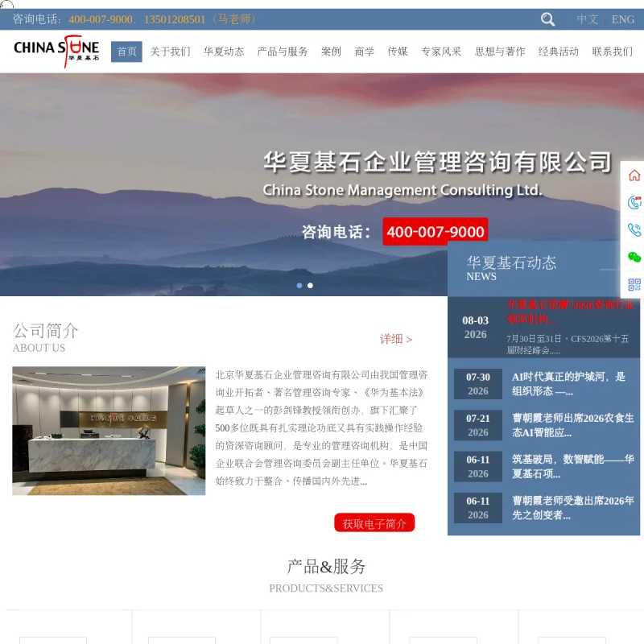Open news '筑基破局，数智赋能'
Image resolution: width=644 pixels, height=644 pixels.
click(x=573, y=467)
